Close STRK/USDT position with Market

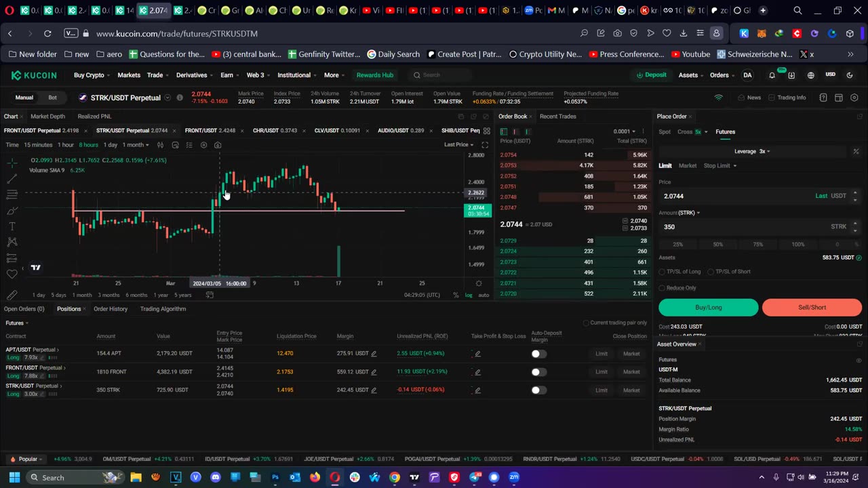tap(631, 390)
